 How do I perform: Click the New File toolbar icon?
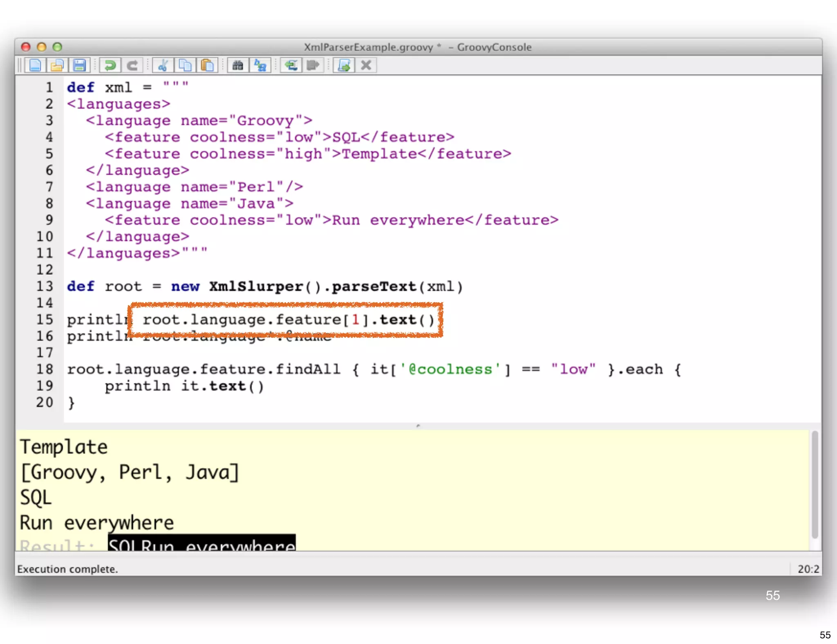[x=35, y=65]
